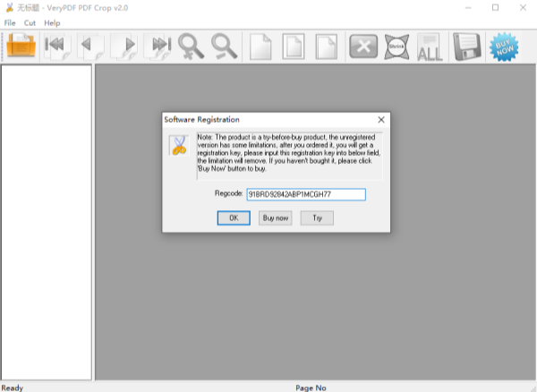Save with the floppy disk icon
The height and width of the screenshot is (392, 537).
(467, 47)
